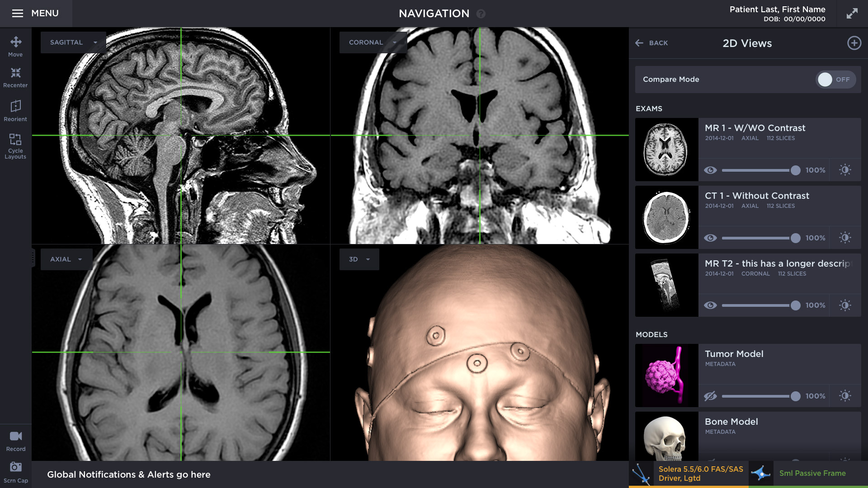Click the 'Sml Passive Frame' status label
This screenshot has height=488, width=868.
pos(812,474)
